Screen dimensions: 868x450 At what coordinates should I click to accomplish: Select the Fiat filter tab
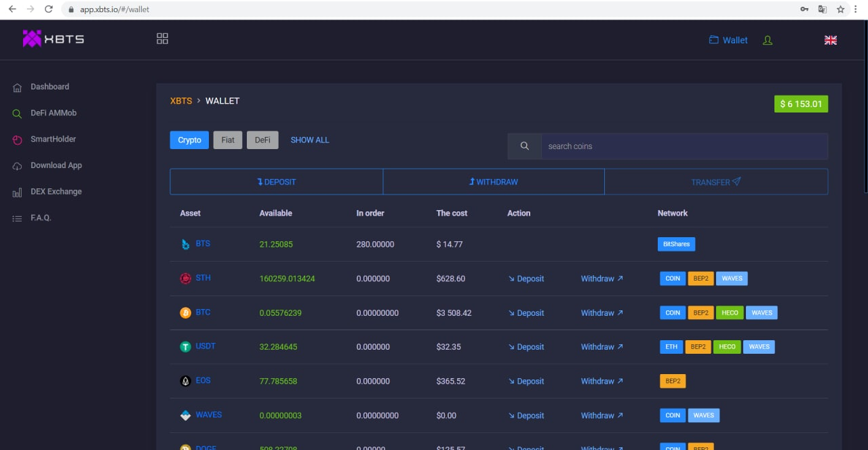[x=228, y=140]
